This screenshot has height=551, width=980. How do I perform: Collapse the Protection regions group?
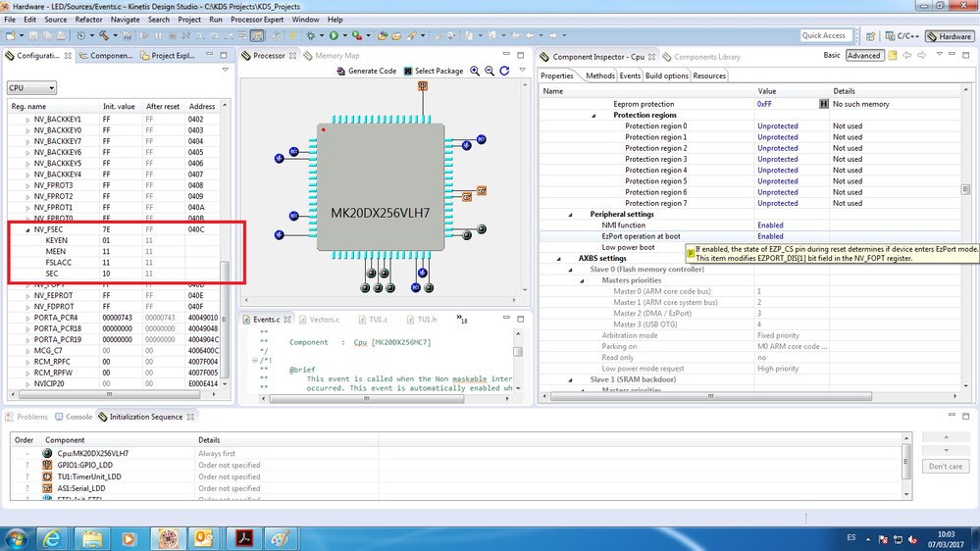pos(593,115)
